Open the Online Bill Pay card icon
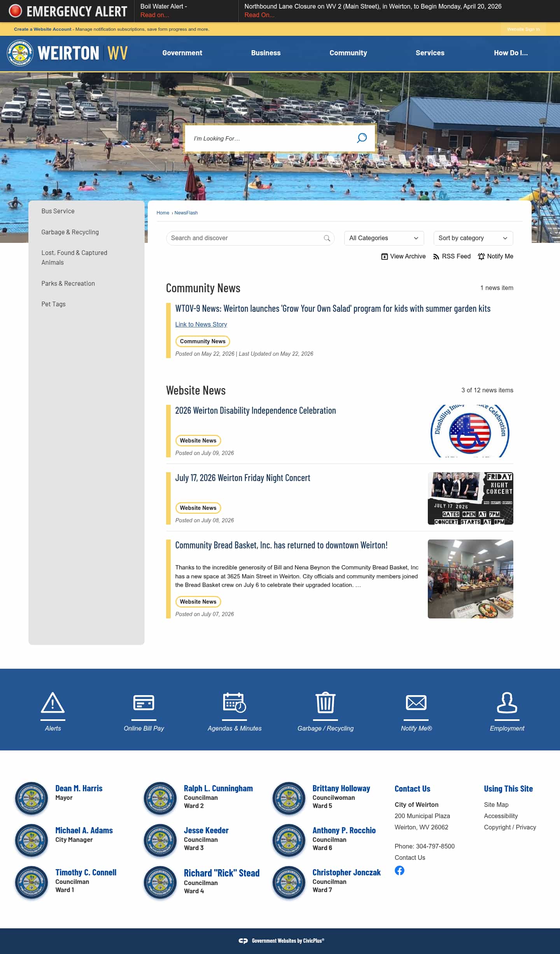 (144, 703)
